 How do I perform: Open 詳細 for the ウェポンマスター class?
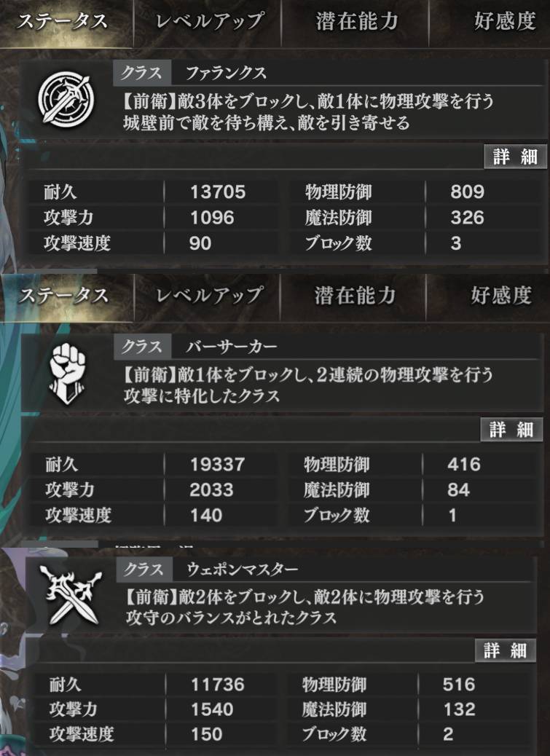point(505,650)
